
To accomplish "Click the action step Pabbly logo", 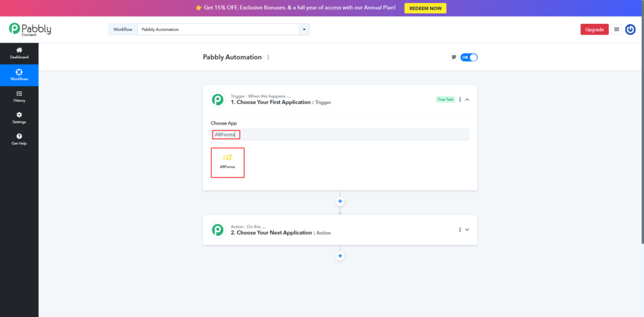I will pyautogui.click(x=218, y=230).
